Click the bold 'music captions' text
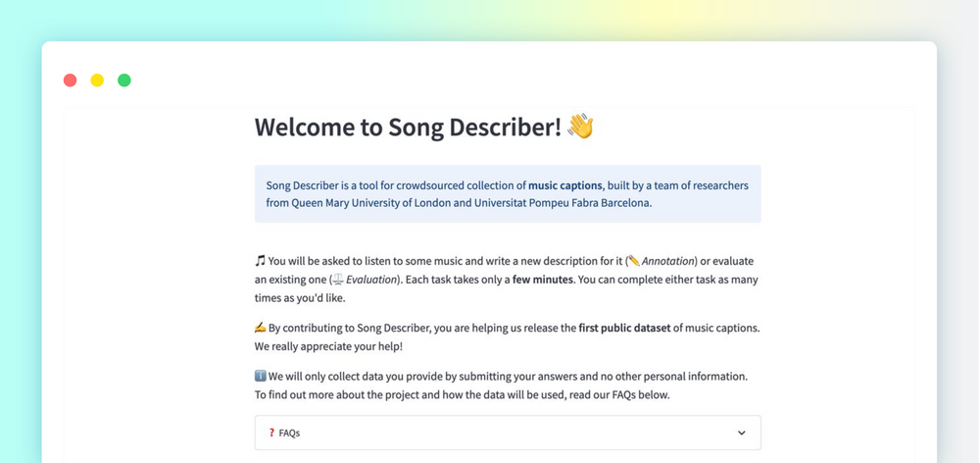 tap(566, 185)
